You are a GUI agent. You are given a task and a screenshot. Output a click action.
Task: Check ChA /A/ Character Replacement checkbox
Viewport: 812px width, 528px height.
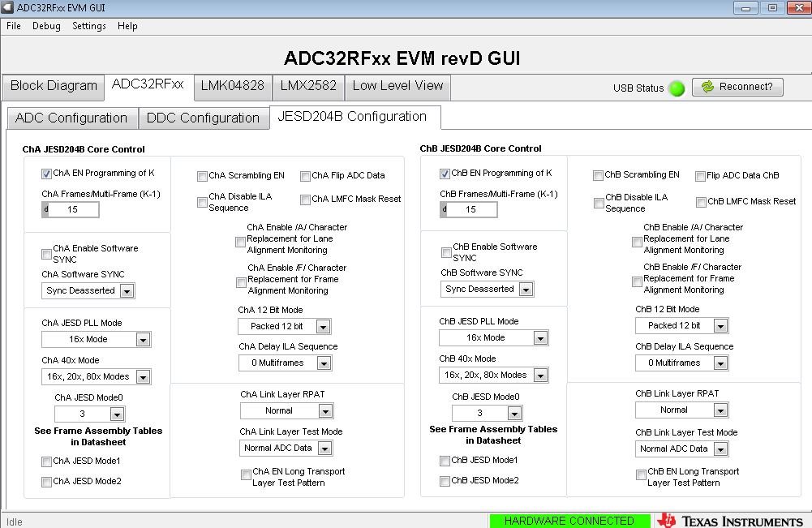click(240, 242)
